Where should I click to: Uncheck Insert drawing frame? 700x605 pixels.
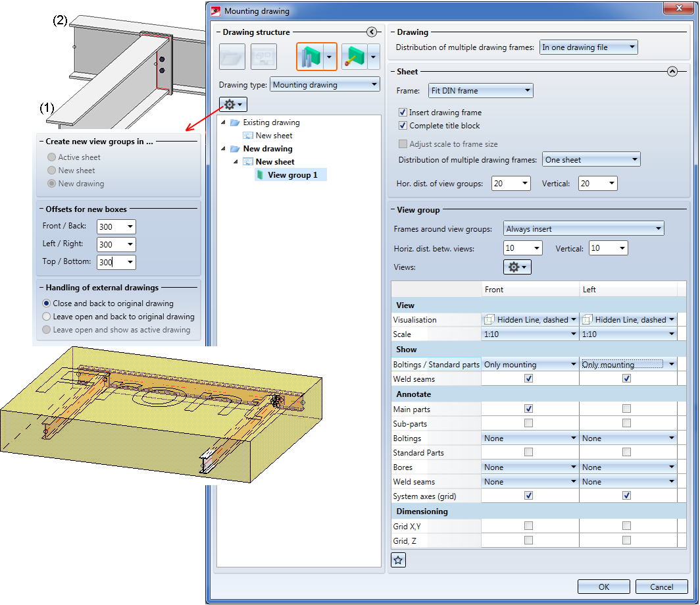click(403, 113)
